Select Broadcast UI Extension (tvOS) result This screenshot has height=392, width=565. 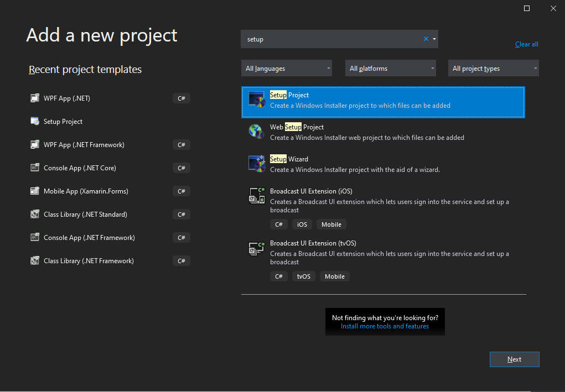tap(383, 260)
